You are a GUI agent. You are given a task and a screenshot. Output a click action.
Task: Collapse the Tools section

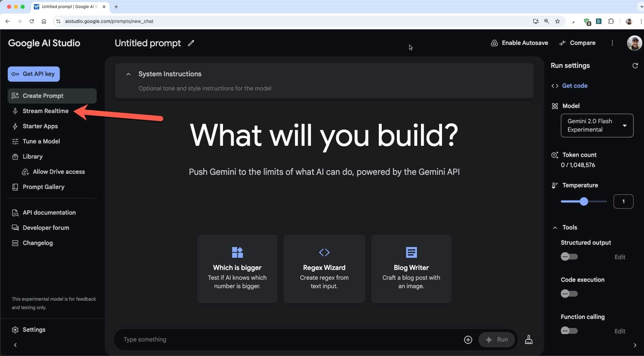554,227
